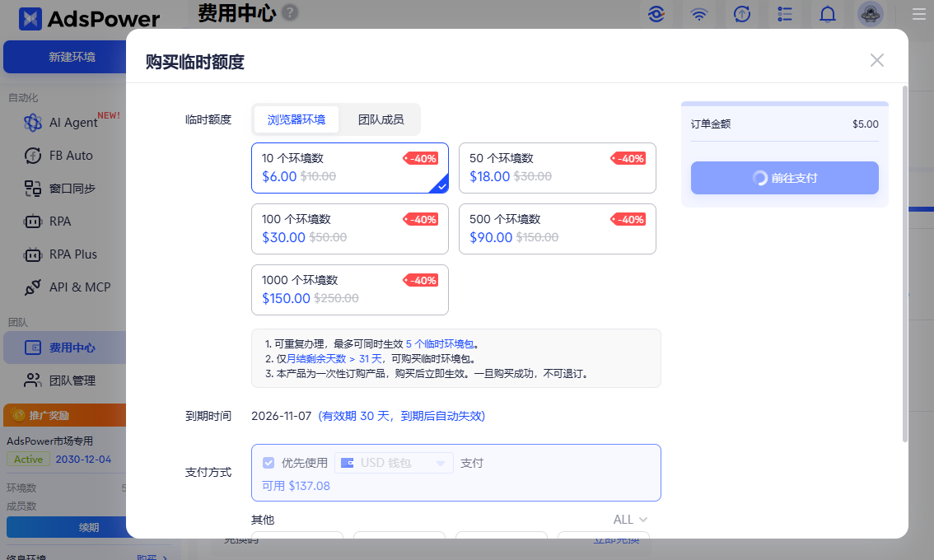Open the notifications bell
The height and width of the screenshot is (560, 934).
pyautogui.click(x=828, y=14)
